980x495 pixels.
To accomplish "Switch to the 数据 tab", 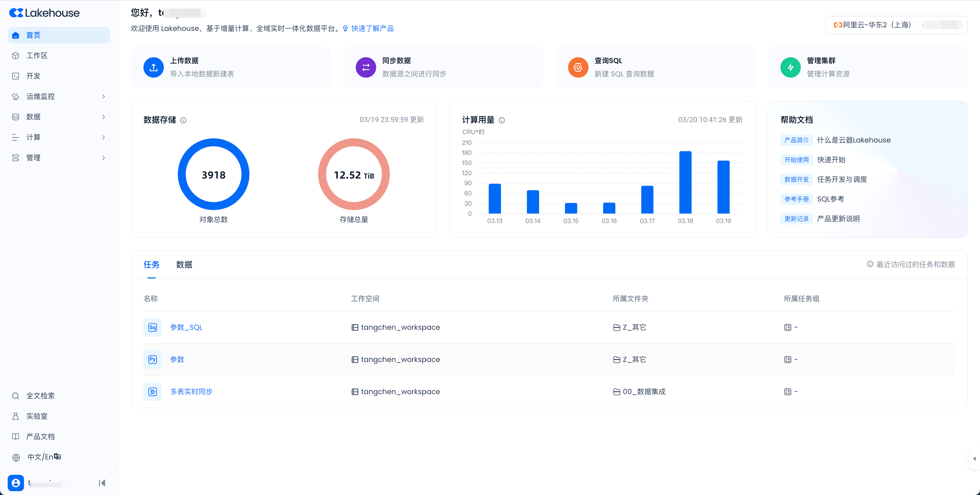I will tap(184, 265).
